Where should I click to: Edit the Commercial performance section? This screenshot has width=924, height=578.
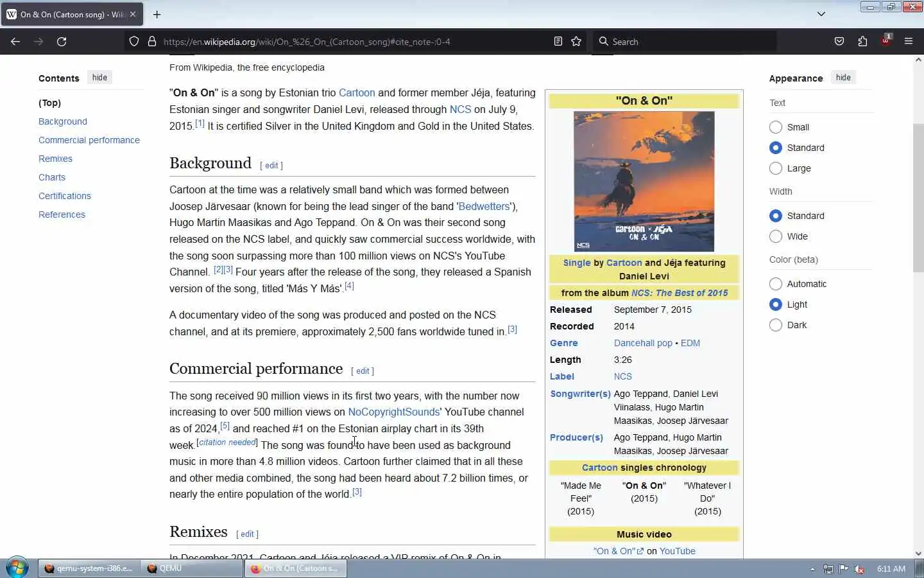click(x=363, y=371)
